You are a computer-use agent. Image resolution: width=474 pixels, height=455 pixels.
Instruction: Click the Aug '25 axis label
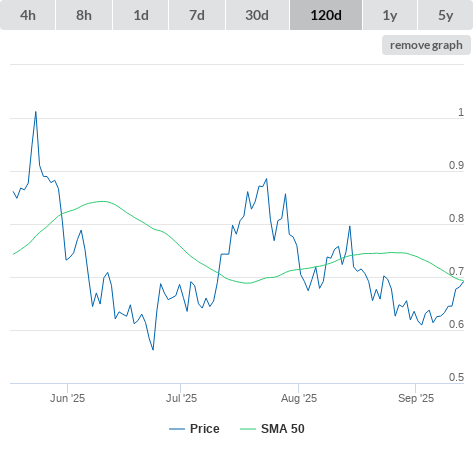(x=299, y=398)
